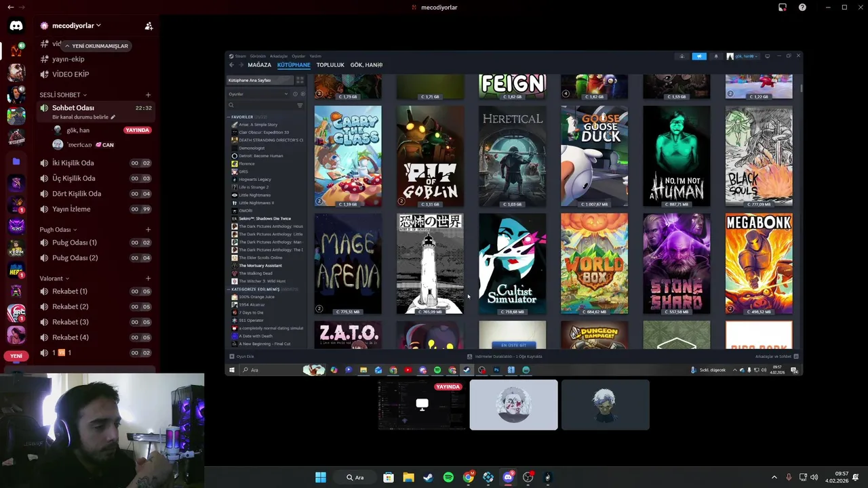This screenshot has height=488, width=868.
Task: Open Cultist Simulator game cover
Action: 513,264
